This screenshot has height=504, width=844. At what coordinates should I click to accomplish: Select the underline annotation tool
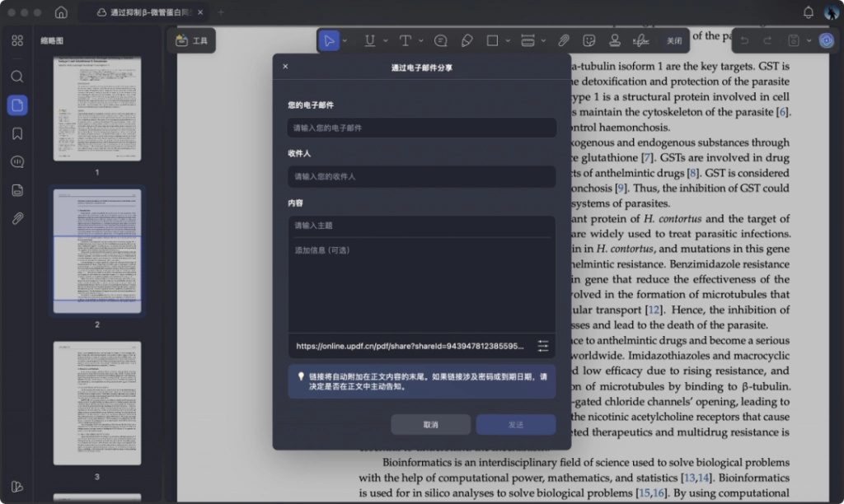tap(370, 41)
